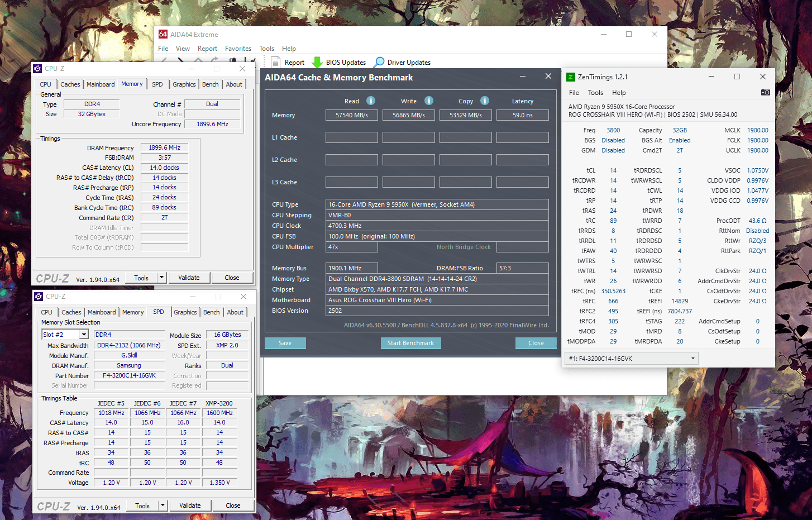Click the green BIOS Updates arrow icon
This screenshot has height=520, width=812.
click(x=317, y=62)
